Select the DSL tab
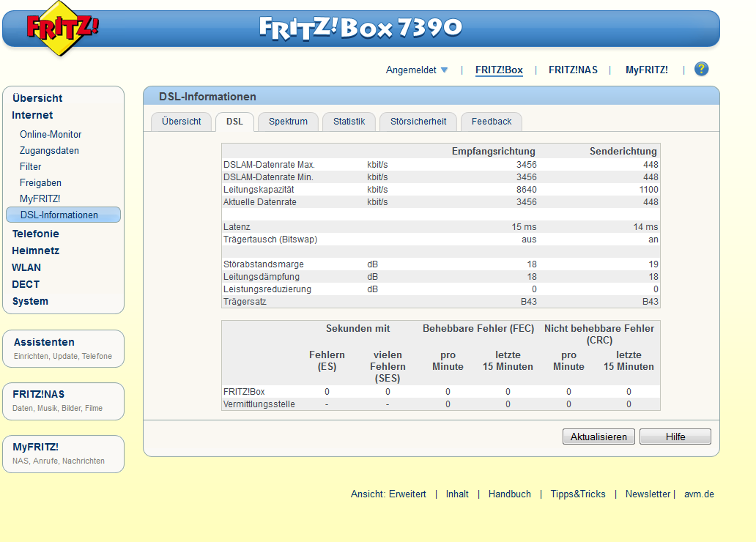 pyautogui.click(x=235, y=122)
